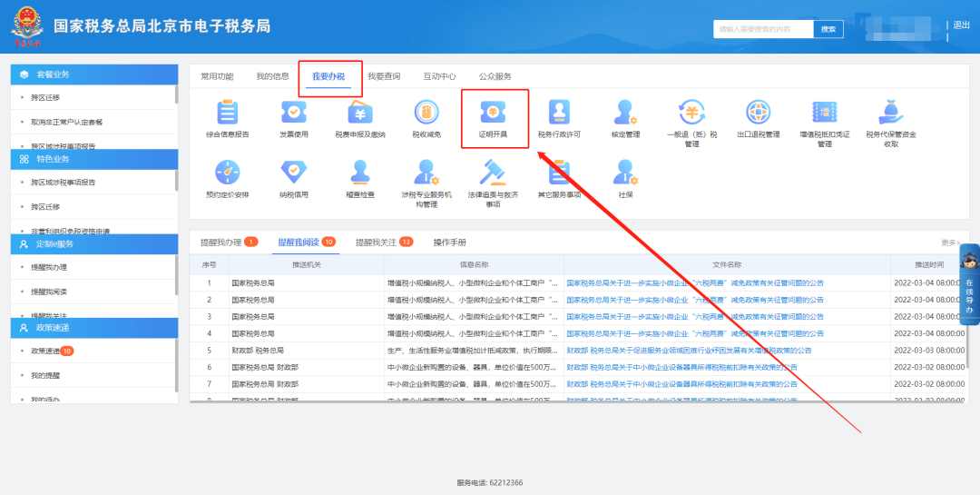
Task: Open 政策速递 item with badge 10
Action: click(53, 351)
